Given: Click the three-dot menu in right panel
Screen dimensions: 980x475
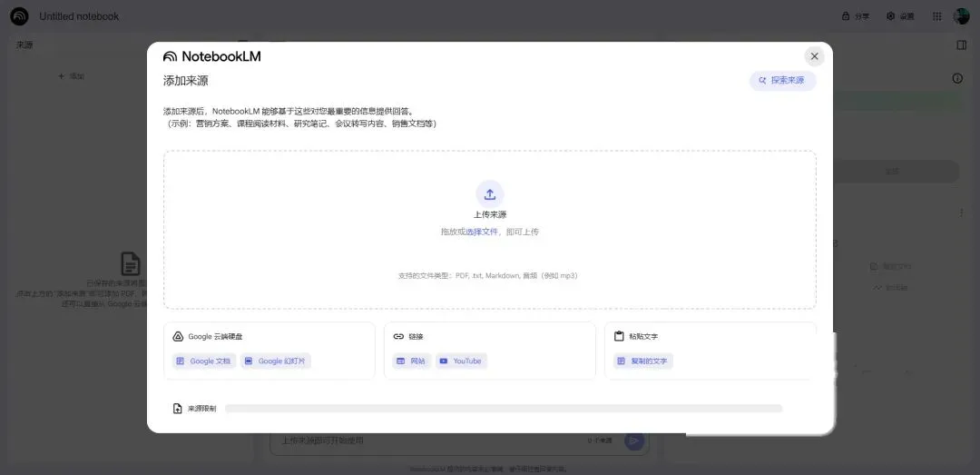Looking at the screenshot, I should [x=961, y=213].
